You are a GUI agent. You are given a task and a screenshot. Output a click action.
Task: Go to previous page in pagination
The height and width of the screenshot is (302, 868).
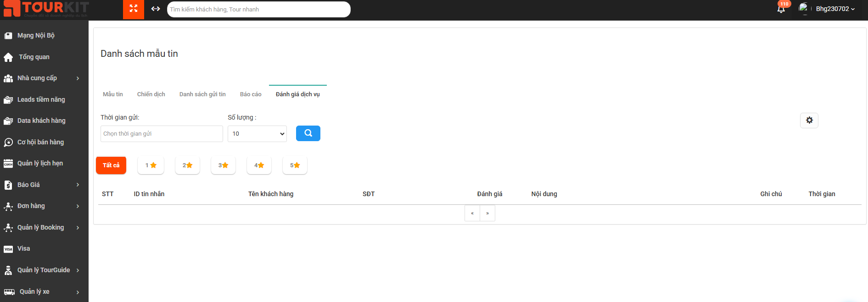click(x=472, y=213)
